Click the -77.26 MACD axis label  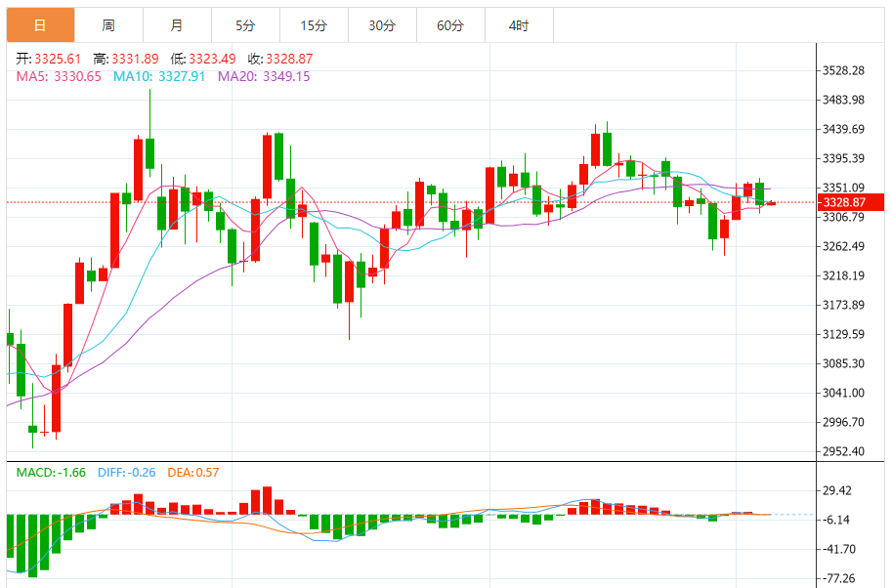(839, 578)
